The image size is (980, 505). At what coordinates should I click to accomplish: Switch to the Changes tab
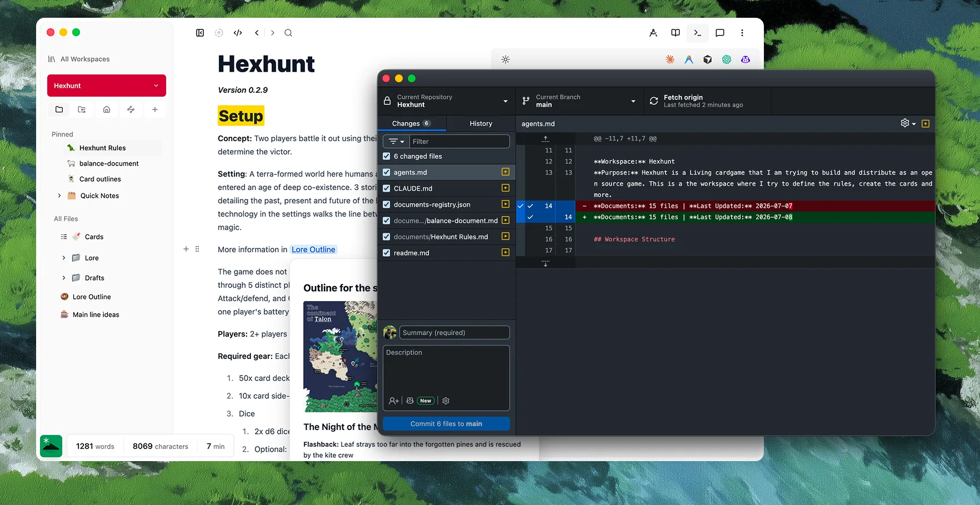pos(412,123)
